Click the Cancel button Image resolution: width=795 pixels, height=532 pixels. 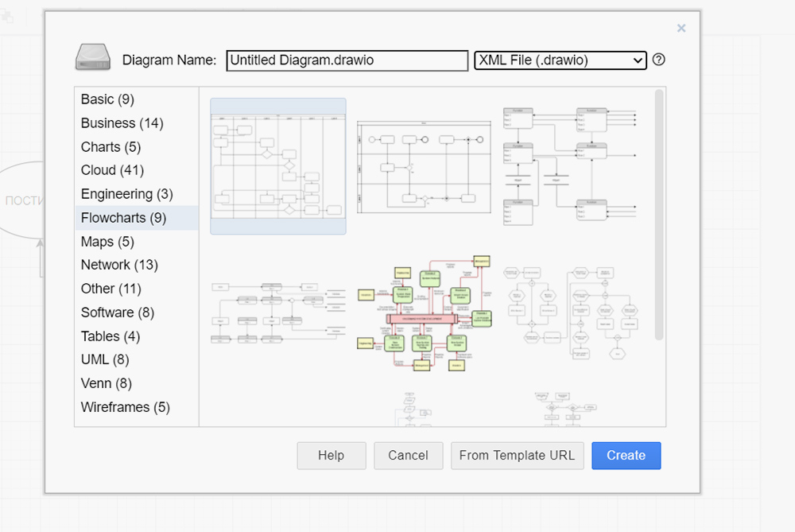pos(409,456)
